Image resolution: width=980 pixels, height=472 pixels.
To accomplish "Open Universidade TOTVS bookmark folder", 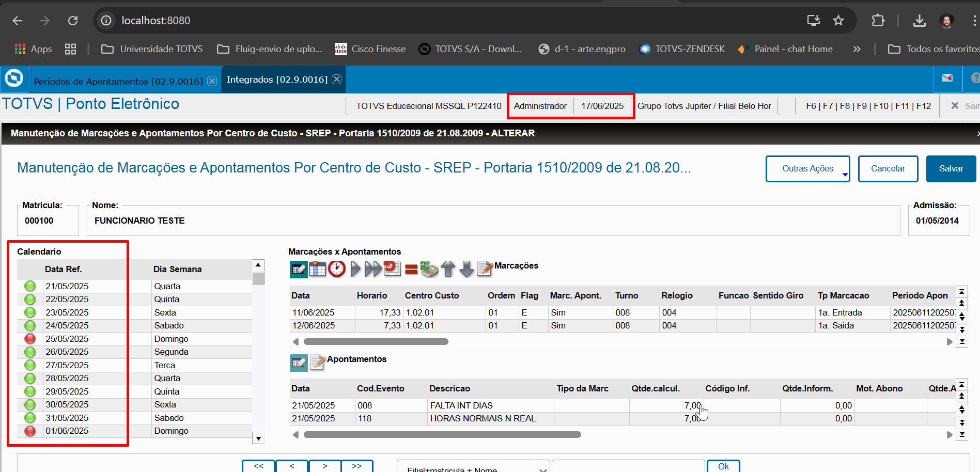I will click(152, 49).
